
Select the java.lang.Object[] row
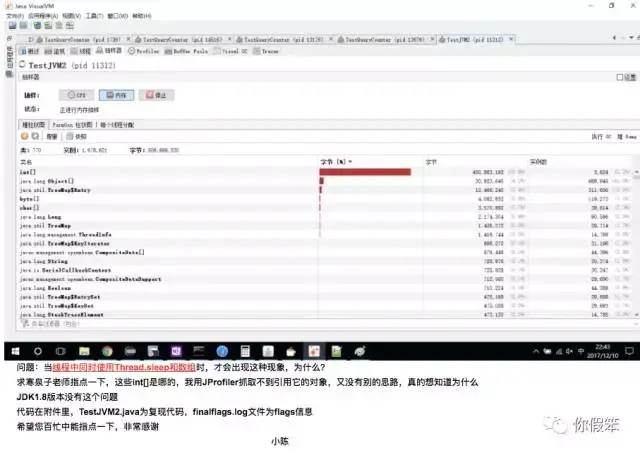pos(327,181)
